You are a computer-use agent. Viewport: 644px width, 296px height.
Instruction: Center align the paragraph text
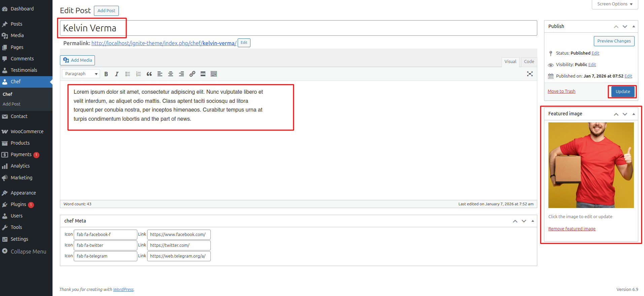point(171,74)
